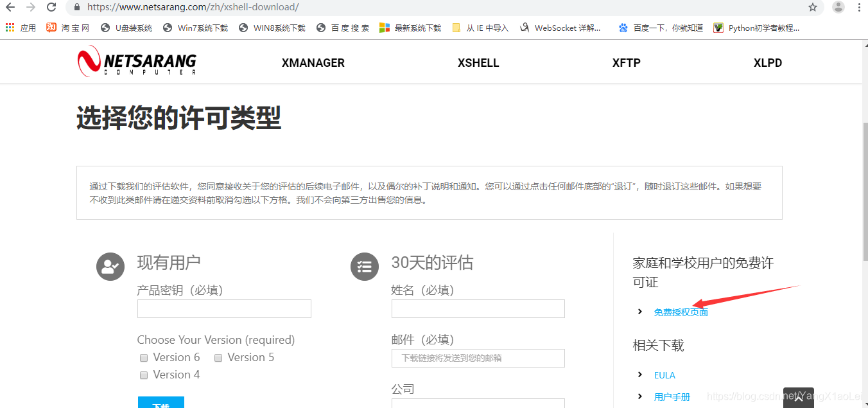
Task: Click the padlock site security icon
Action: coord(77,8)
